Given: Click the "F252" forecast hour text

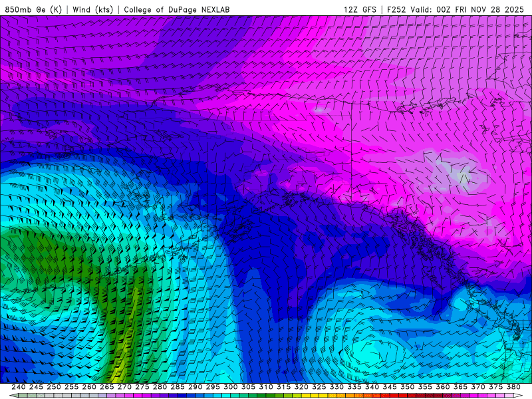Looking at the screenshot, I should pyautogui.click(x=396, y=9).
